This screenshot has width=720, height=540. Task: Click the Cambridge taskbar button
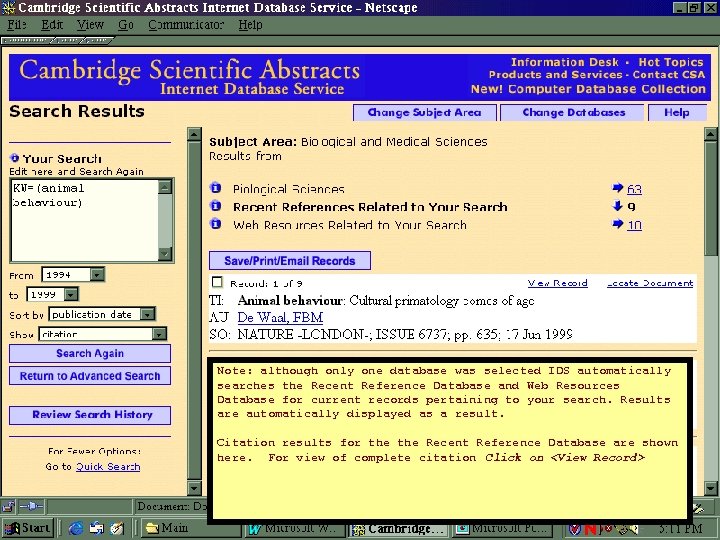tap(399, 529)
